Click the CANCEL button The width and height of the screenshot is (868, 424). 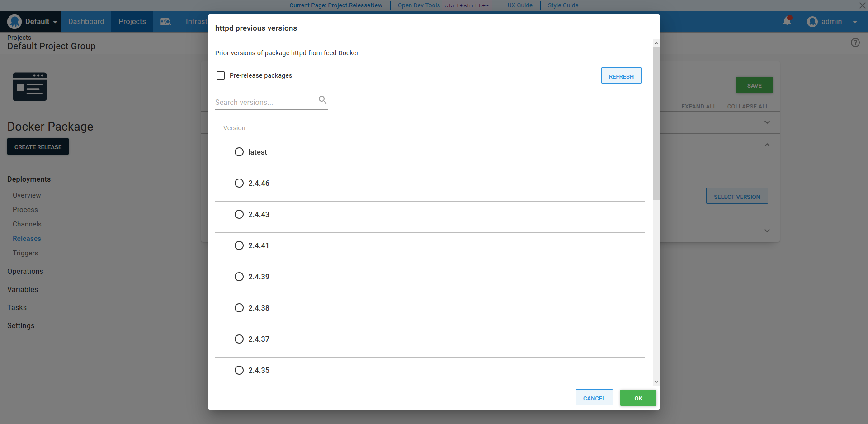pos(594,398)
